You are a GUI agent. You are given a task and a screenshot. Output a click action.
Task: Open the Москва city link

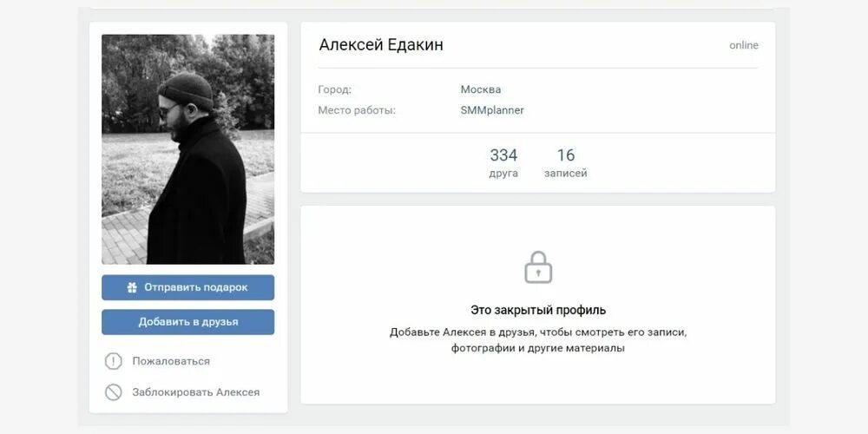click(480, 89)
